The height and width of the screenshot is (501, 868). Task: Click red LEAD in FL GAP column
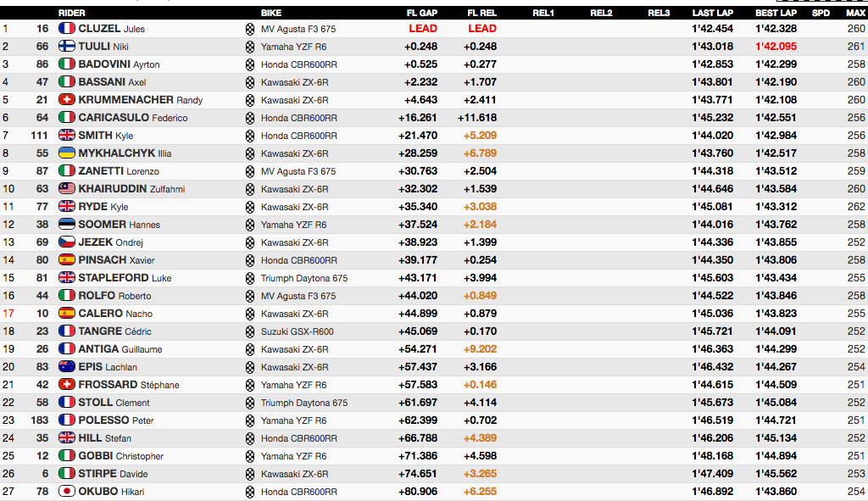tap(423, 28)
